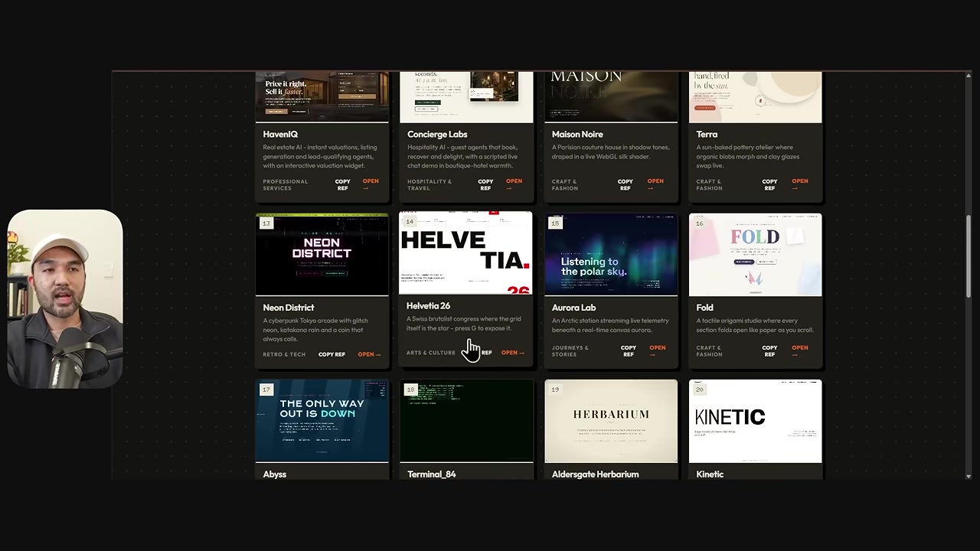Screen dimensions: 980x551
Task: Select the Terminal_84 preview thumbnail
Action: tap(466, 421)
